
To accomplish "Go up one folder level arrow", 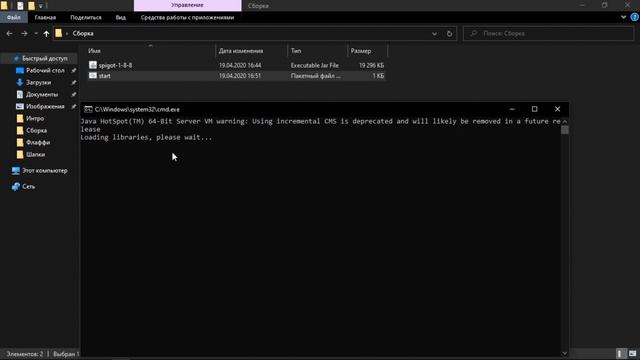I will pos(46,33).
